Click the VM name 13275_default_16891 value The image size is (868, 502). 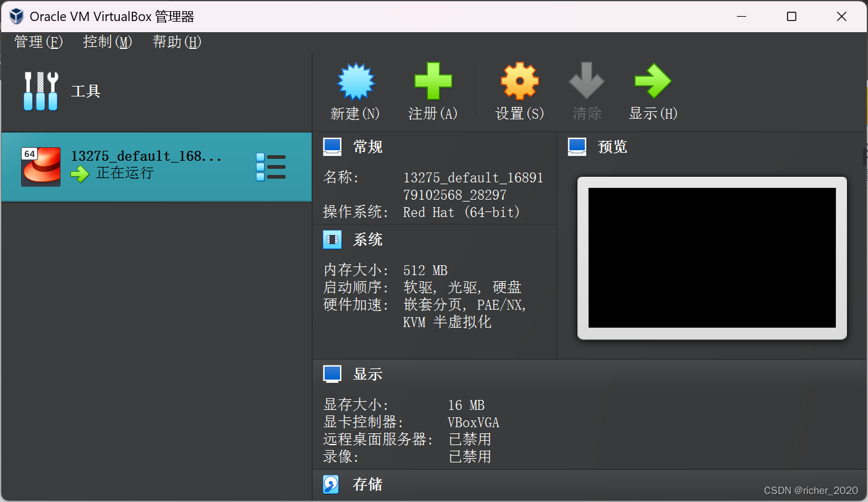(473, 186)
